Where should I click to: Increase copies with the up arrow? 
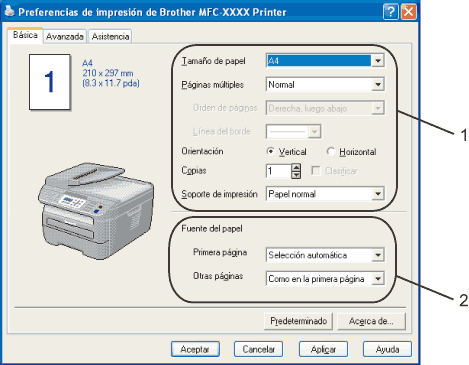296,167
